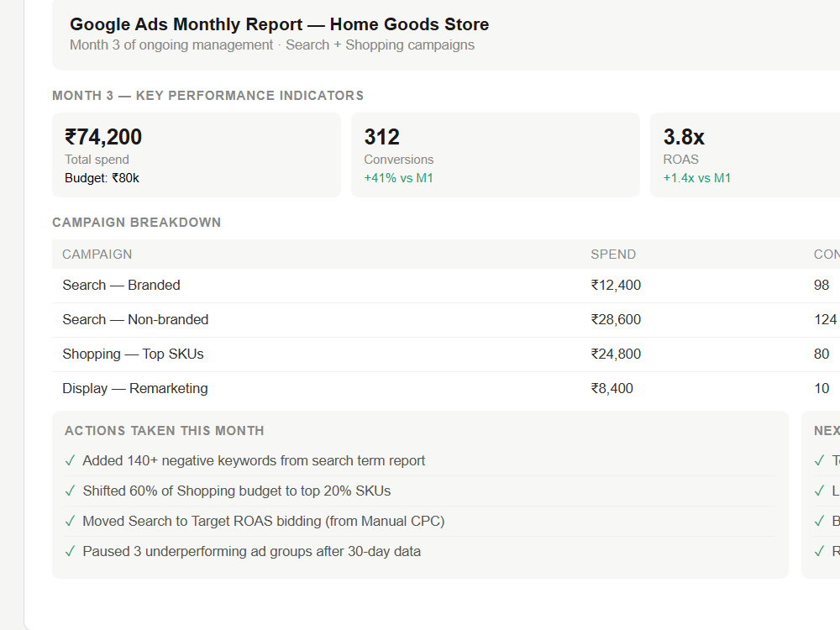
Task: Click third checkmark in the Next steps panel
Action: point(819,522)
